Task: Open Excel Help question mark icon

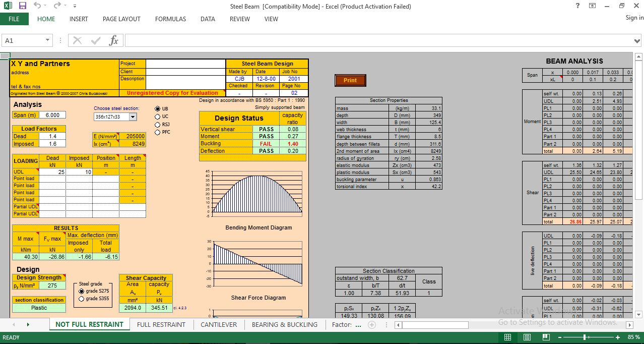Action: [577, 6]
